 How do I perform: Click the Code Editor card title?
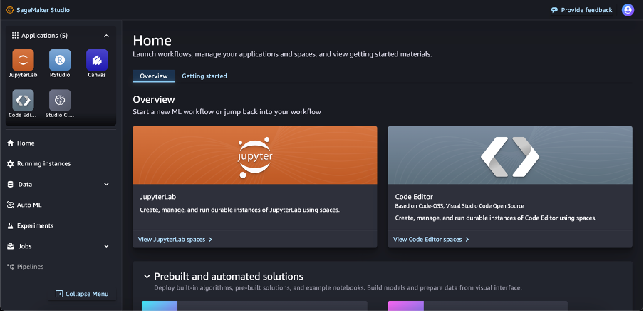click(x=414, y=197)
